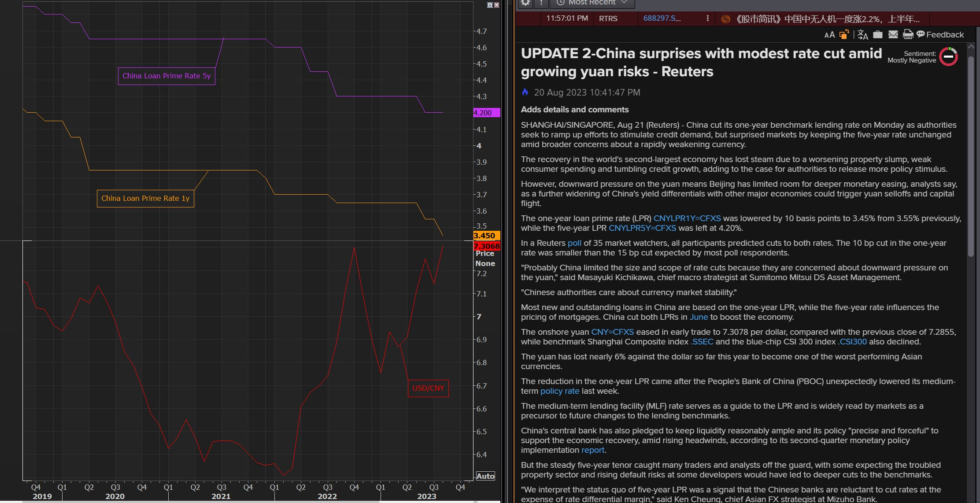The height and width of the screenshot is (503, 980).
Task: Click the chart minimize pane icon
Action: (490, 5)
